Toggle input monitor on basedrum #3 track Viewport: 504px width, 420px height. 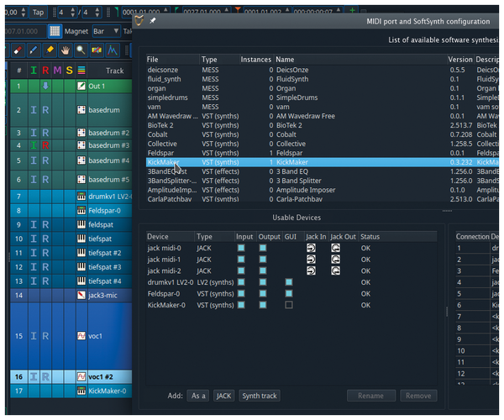tap(34, 145)
